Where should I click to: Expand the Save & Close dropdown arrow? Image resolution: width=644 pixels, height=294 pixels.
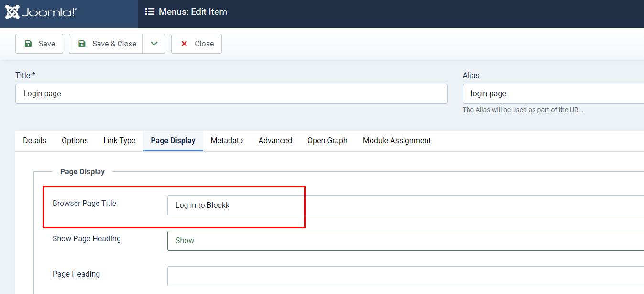[154, 44]
